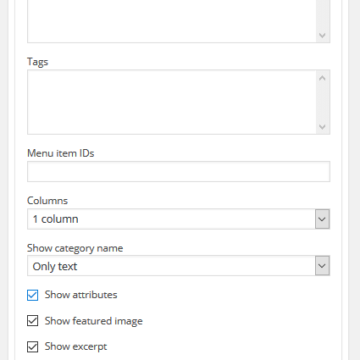Uncheck the Show attributes checkbox
Viewport: 360px width, 360px height.
pos(32,295)
